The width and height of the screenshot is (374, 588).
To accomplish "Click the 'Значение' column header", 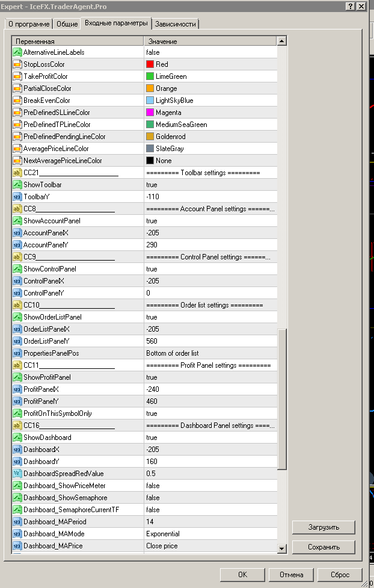I will [x=210, y=42].
